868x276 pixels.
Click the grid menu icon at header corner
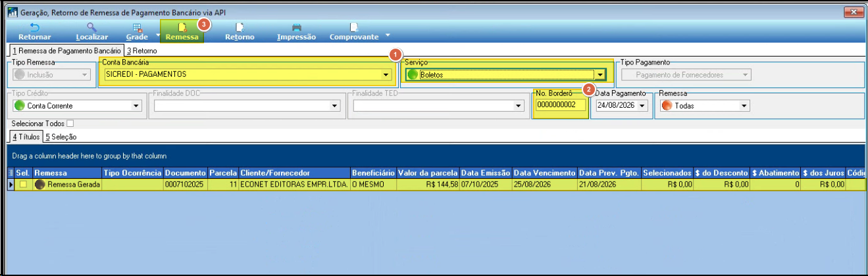tap(11, 172)
